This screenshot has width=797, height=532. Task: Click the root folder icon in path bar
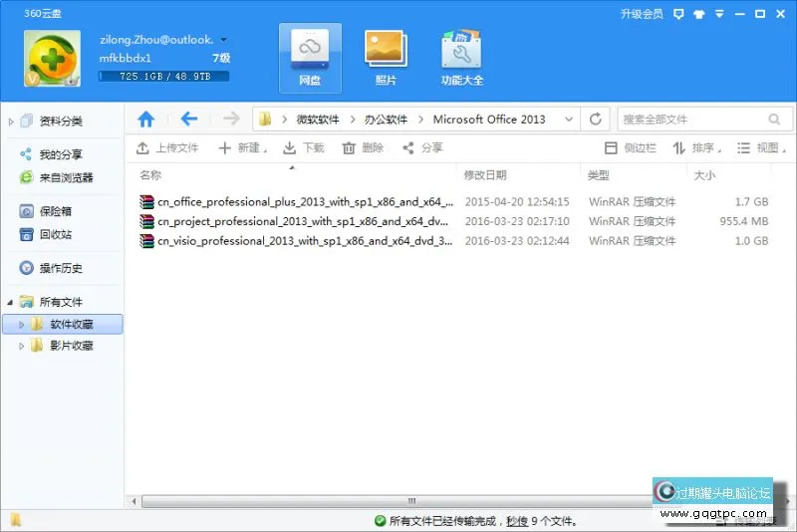point(265,120)
